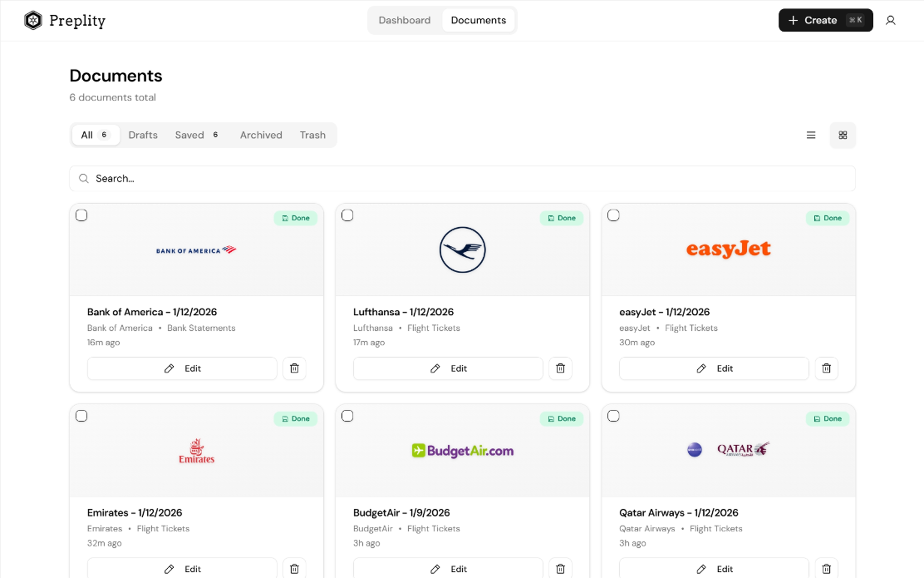Delete the Qatar Airways document
The width and height of the screenshot is (924, 578).
(826, 568)
